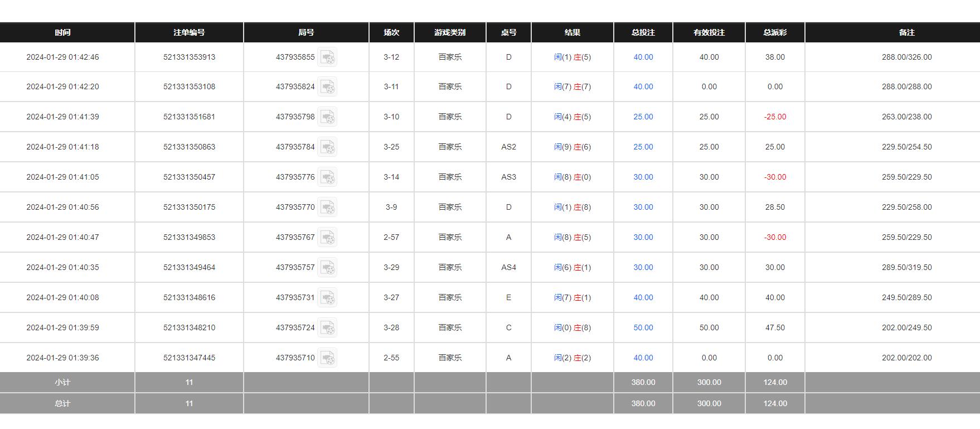980x429 pixels.
Task: Open replay icon for round 437935770
Action: [327, 208]
